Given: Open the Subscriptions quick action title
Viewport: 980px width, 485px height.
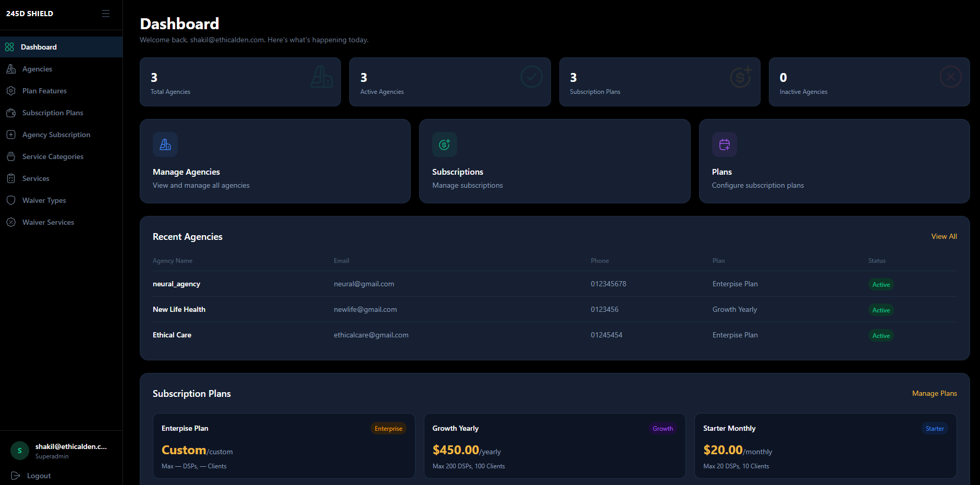Looking at the screenshot, I should click(x=458, y=172).
